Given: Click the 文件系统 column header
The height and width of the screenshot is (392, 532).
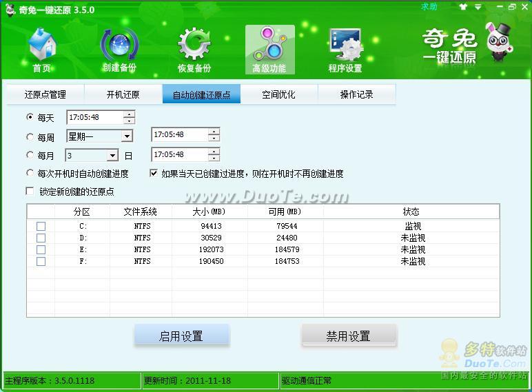Looking at the screenshot, I should click(141, 212).
